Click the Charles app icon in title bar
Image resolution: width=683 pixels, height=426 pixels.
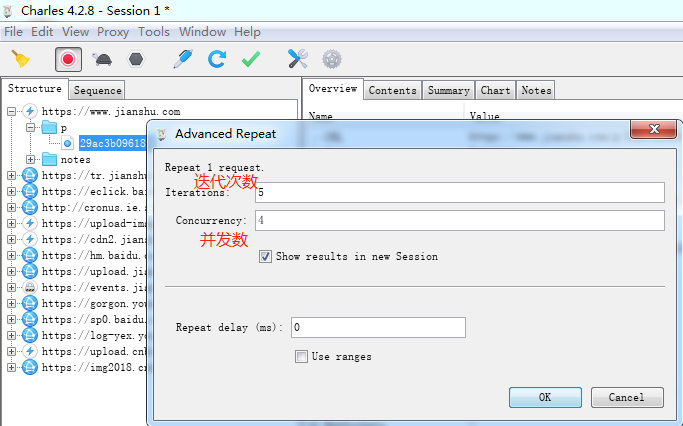pos(8,10)
